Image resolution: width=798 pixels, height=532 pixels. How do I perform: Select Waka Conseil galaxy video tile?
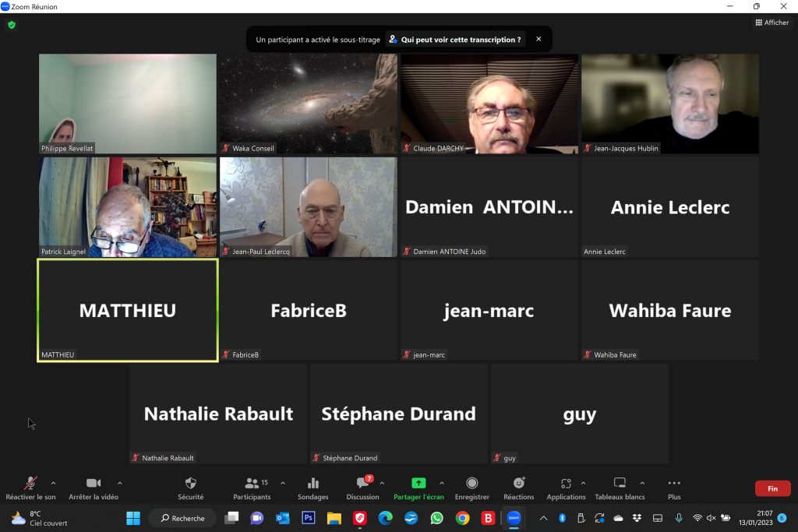point(309,104)
